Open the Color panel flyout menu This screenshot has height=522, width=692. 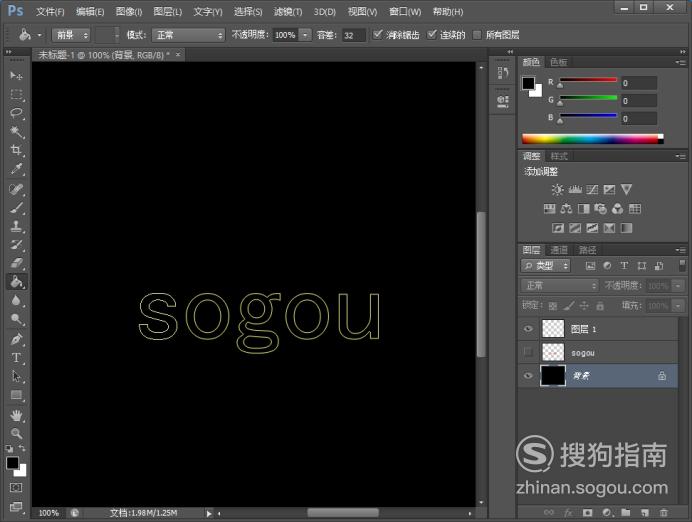[x=681, y=62]
